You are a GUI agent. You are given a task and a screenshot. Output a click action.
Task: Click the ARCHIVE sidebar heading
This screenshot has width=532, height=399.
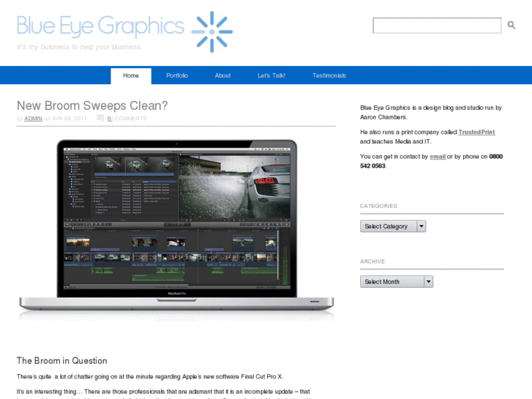(x=372, y=261)
